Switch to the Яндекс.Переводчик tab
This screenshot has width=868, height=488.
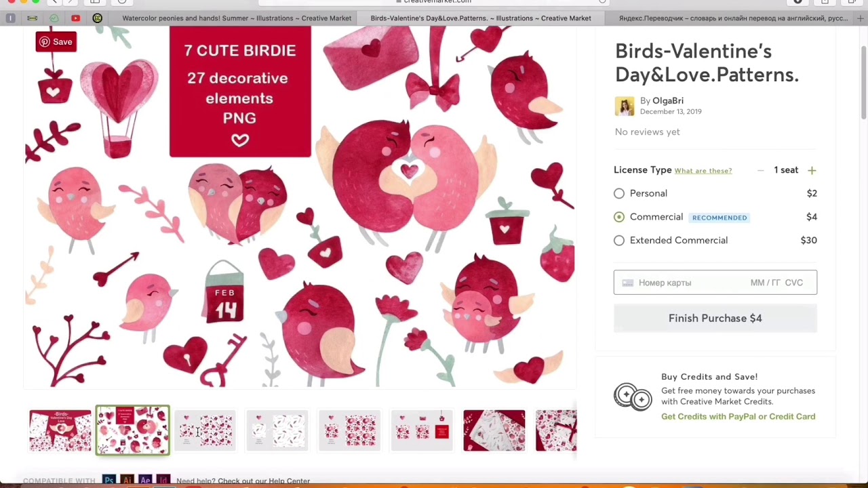click(732, 18)
